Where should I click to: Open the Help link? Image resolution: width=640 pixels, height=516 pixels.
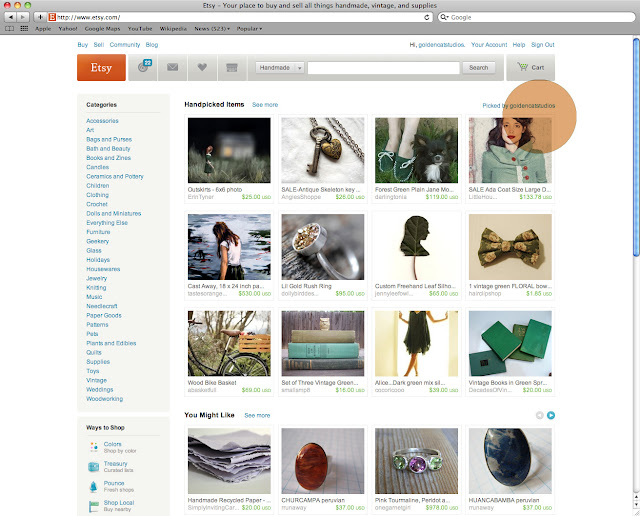pyautogui.click(x=519, y=44)
